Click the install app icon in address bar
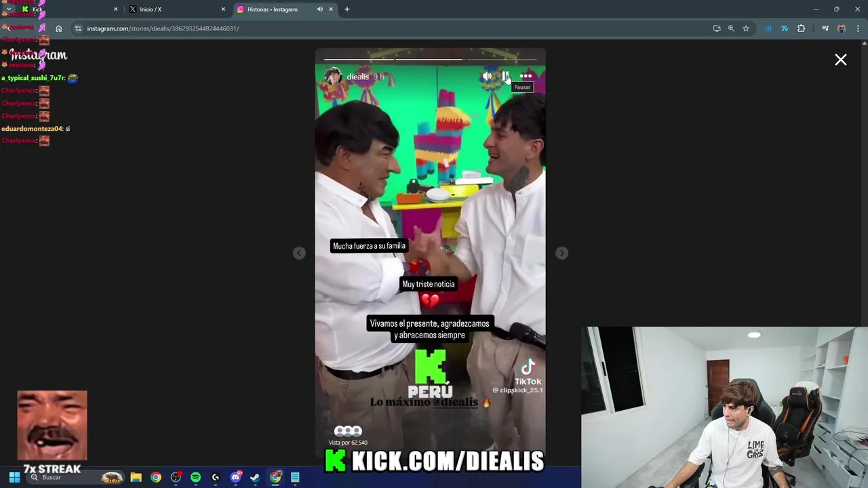The width and height of the screenshot is (868, 488). coord(717,28)
